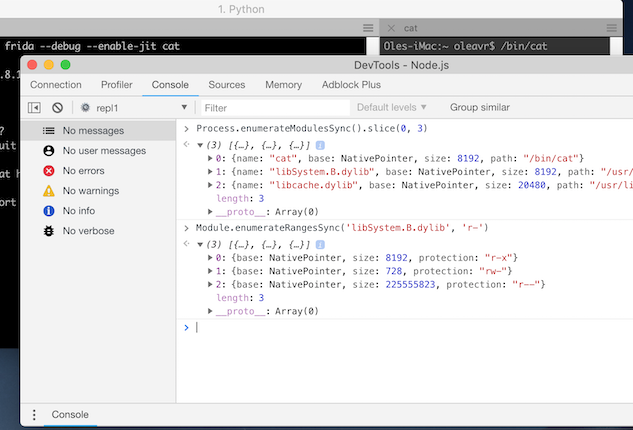Clear the console with the ban icon
This screenshot has height=430, width=633.
click(57, 108)
